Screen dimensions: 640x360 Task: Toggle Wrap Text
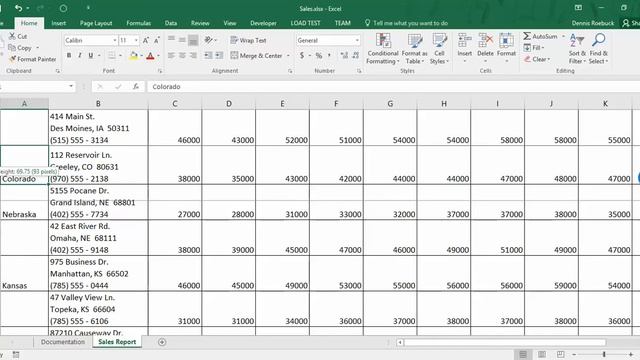(248, 40)
